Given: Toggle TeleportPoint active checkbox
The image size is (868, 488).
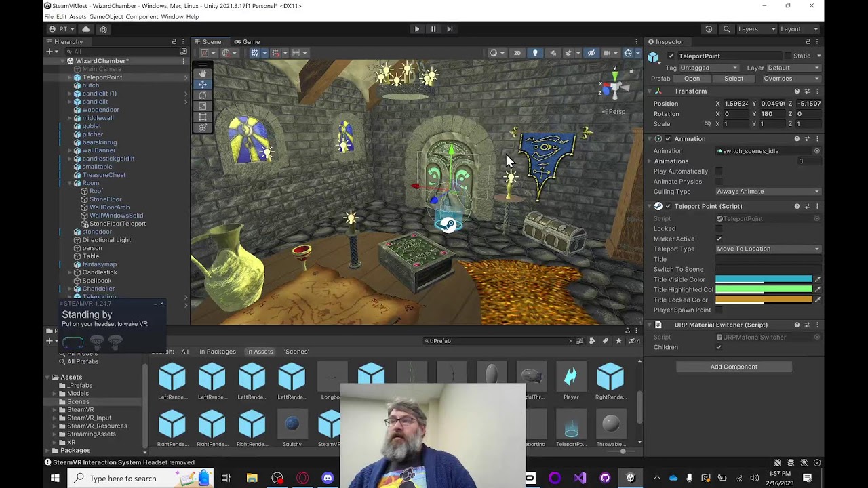Looking at the screenshot, I should pyautogui.click(x=671, y=56).
